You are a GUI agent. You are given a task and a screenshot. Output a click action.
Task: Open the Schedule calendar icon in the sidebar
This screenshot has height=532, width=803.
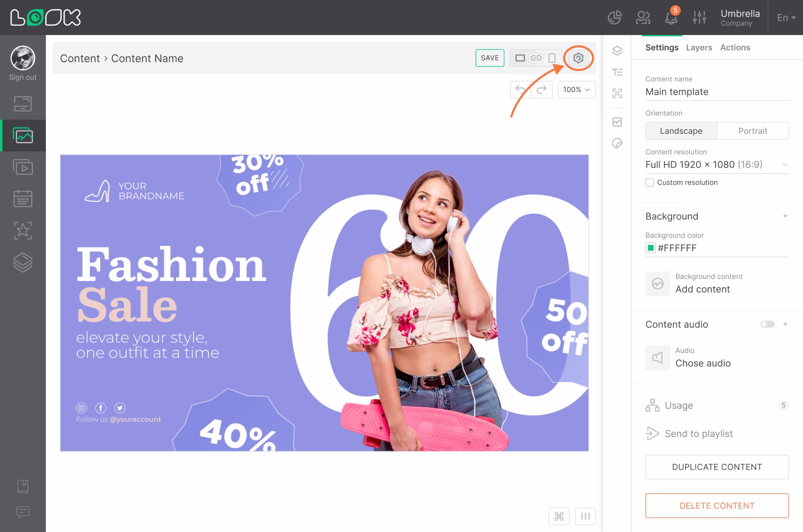click(23, 199)
